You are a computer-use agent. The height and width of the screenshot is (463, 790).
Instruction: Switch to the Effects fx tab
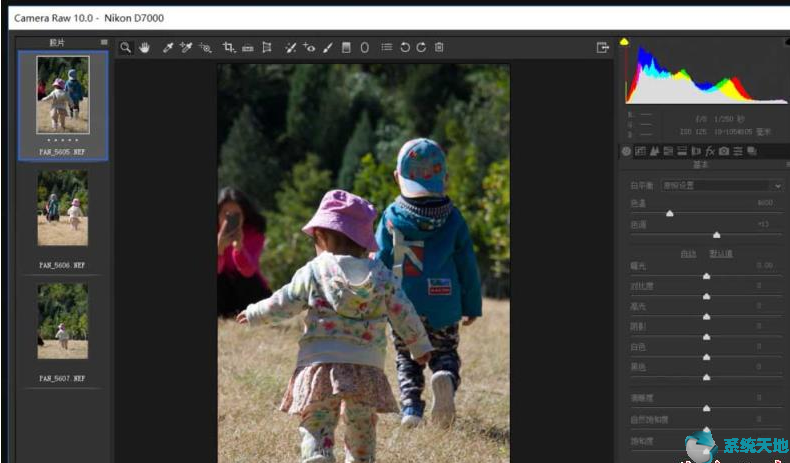tap(710, 152)
